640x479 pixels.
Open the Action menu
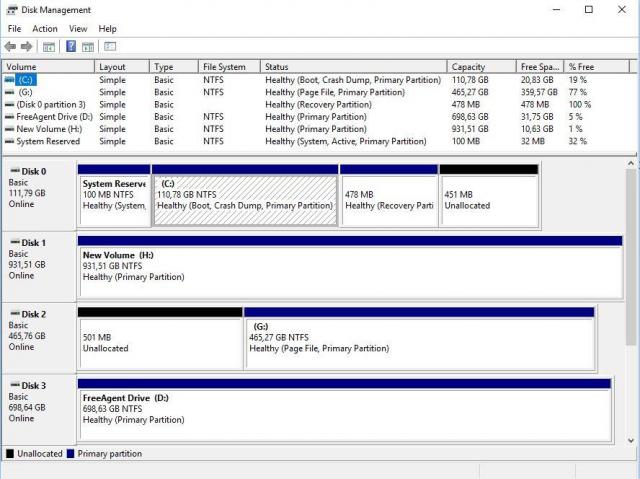click(45, 29)
